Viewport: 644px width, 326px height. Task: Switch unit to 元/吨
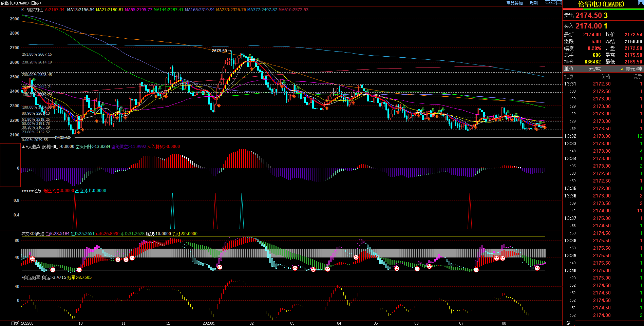pos(594,69)
